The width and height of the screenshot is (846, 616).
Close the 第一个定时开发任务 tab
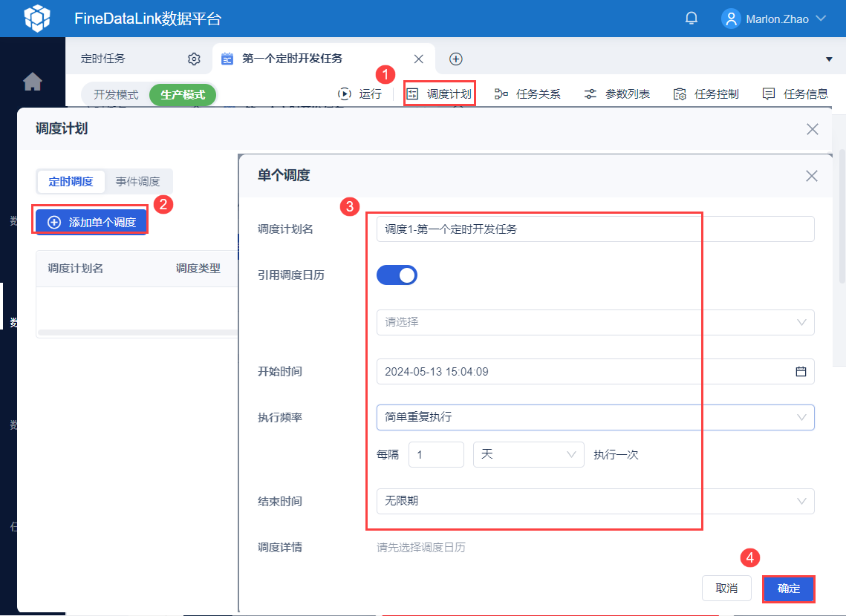[419, 59]
